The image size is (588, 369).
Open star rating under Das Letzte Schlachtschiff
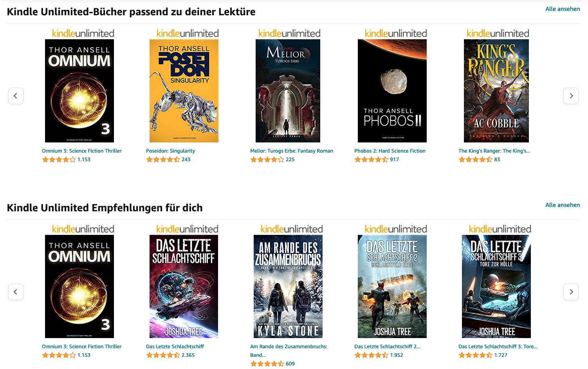click(163, 355)
